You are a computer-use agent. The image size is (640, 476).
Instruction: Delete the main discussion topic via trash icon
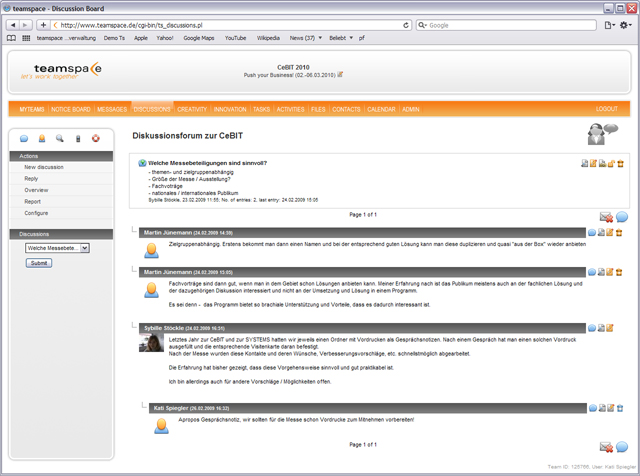coord(620,163)
